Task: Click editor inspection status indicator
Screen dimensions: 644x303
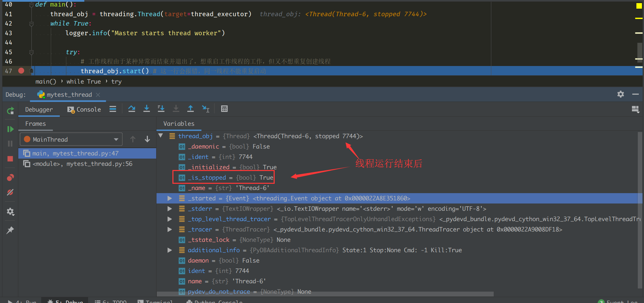Action: (639, 6)
